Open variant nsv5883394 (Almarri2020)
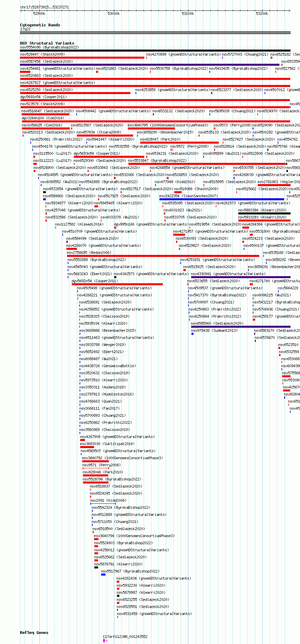300x644 pixels. click(262, 210)
